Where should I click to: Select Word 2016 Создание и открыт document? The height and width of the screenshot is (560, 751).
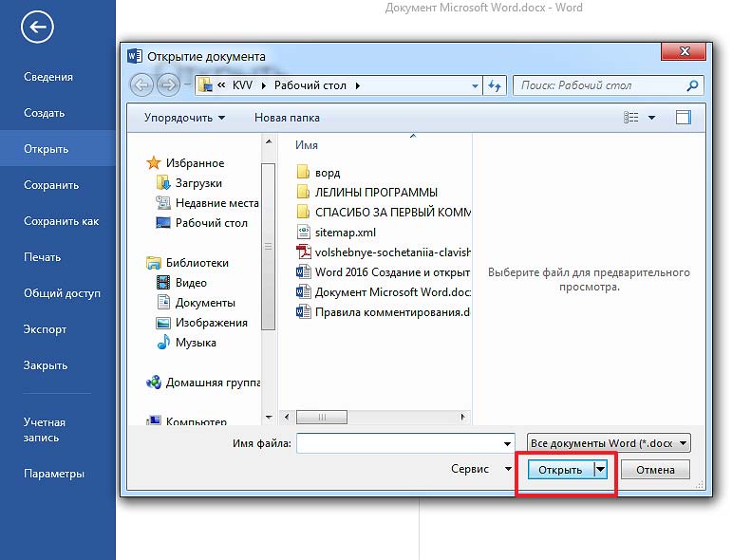384,272
